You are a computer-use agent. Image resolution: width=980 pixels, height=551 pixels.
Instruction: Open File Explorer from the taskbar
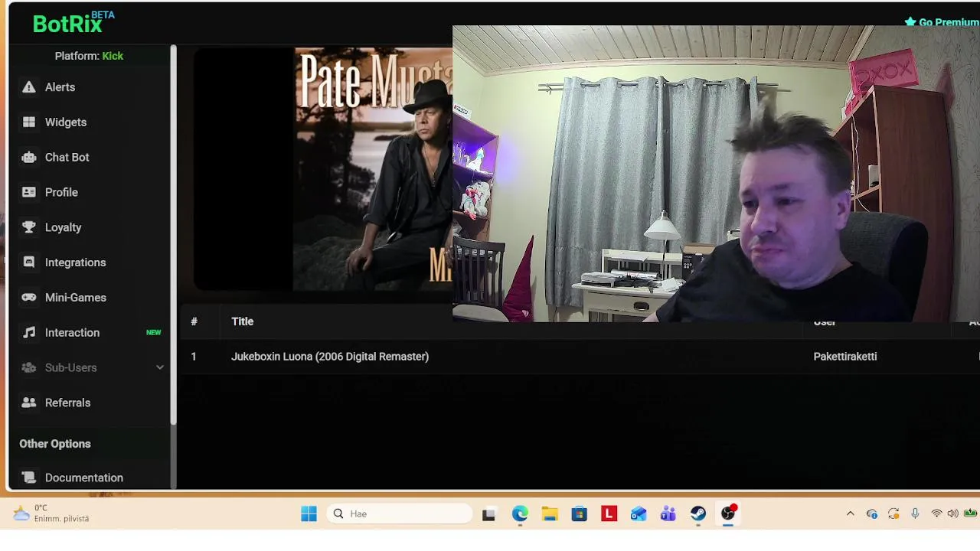tap(550, 514)
